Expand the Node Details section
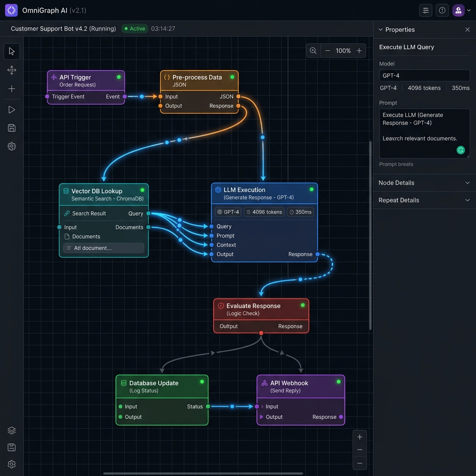This screenshot has width=476, height=476. tap(424, 183)
